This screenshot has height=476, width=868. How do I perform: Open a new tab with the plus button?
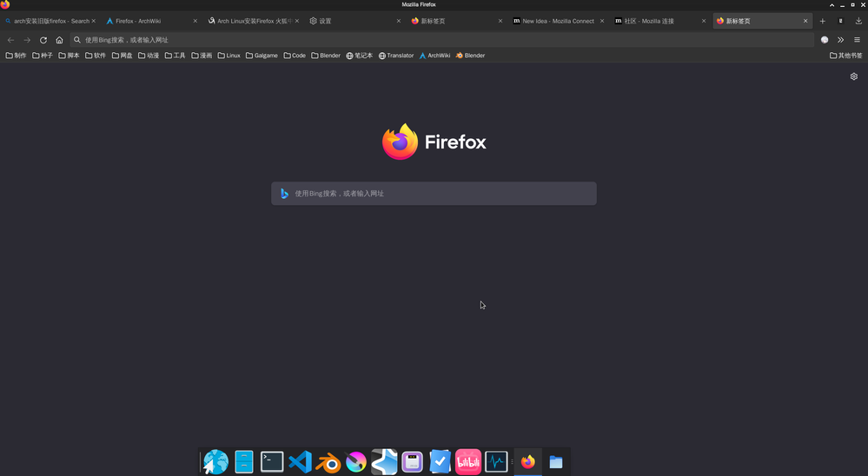click(822, 21)
